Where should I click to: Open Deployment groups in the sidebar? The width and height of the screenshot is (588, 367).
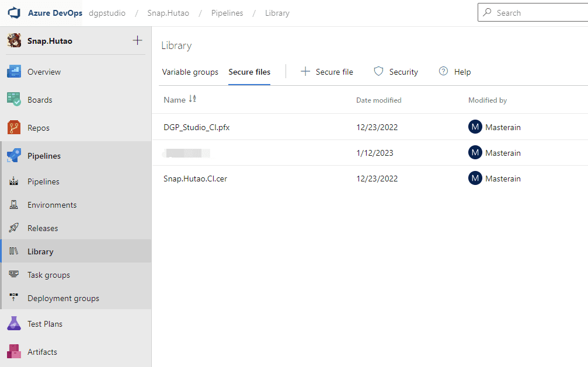tap(64, 298)
